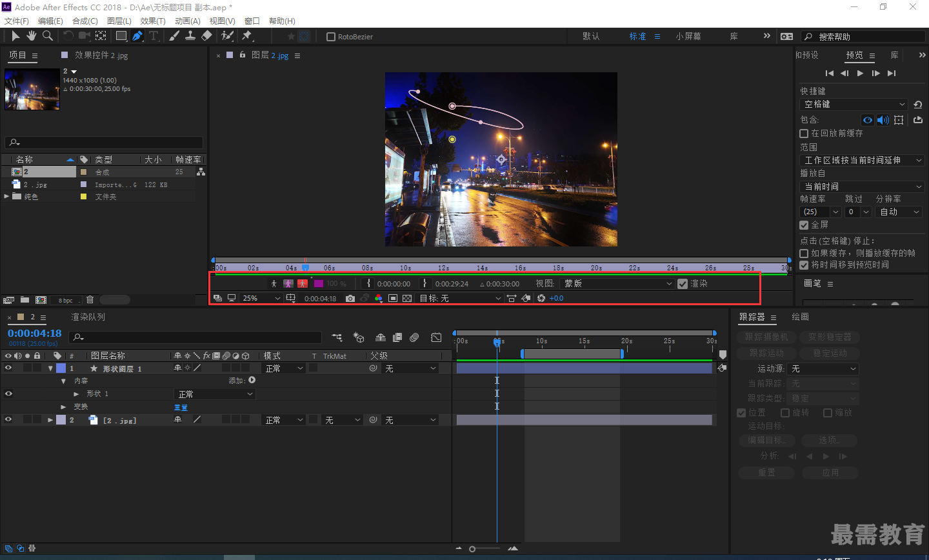Screen dimensions: 929x560
Task: Click the 添加 add shape button
Action: tap(252, 380)
